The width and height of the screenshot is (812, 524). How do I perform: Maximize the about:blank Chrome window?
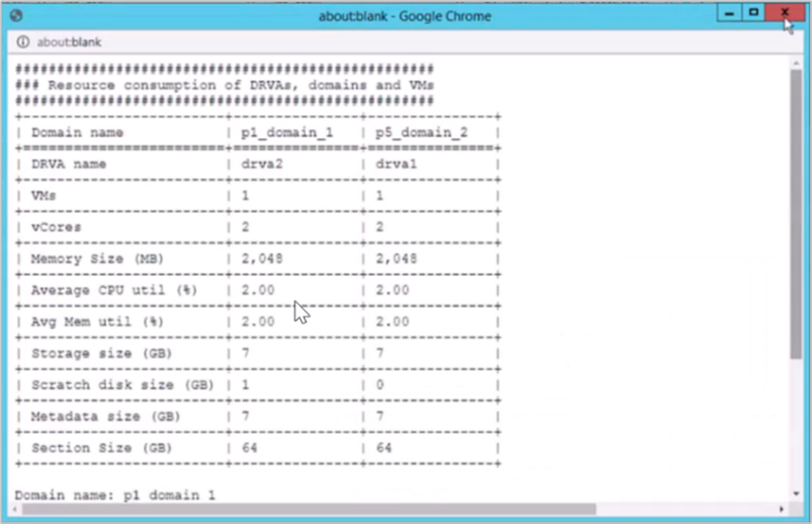click(753, 14)
